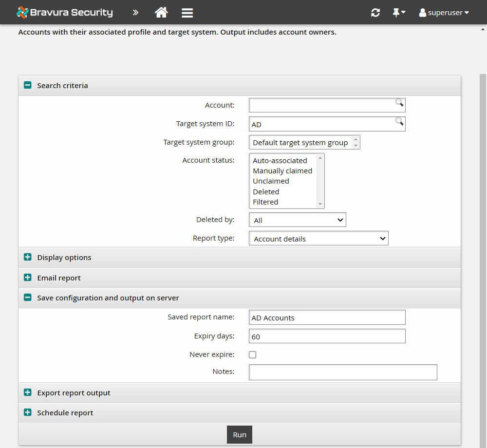Click the Bravura Security logo icon
This screenshot has width=487, height=448.
coord(22,12)
